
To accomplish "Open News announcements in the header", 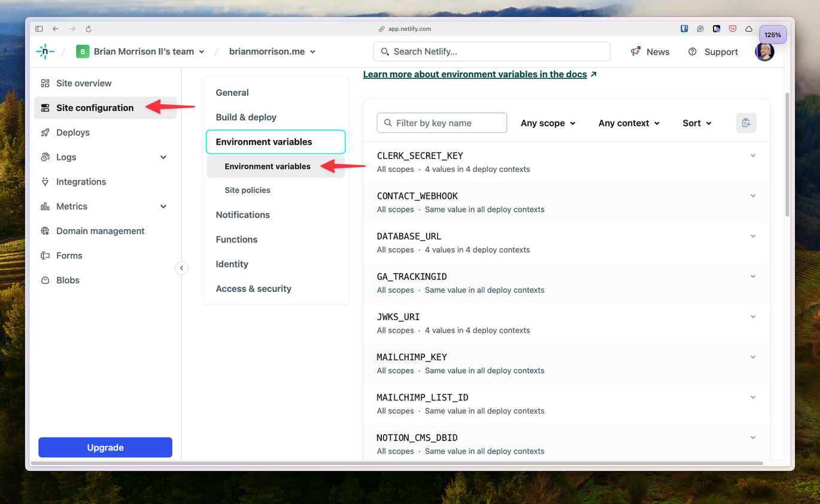I will pos(650,52).
